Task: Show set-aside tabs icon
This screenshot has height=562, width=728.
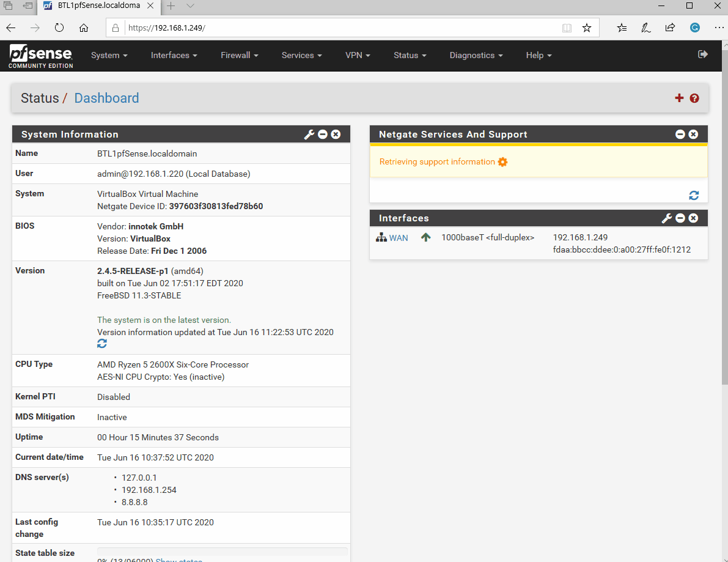Action: (x=8, y=6)
